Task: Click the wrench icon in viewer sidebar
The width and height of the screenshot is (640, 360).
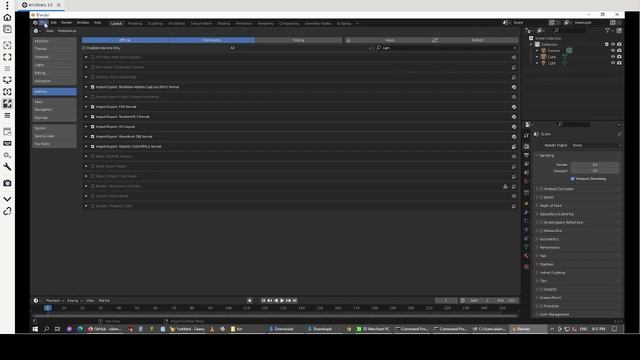Action: (x=7, y=167)
